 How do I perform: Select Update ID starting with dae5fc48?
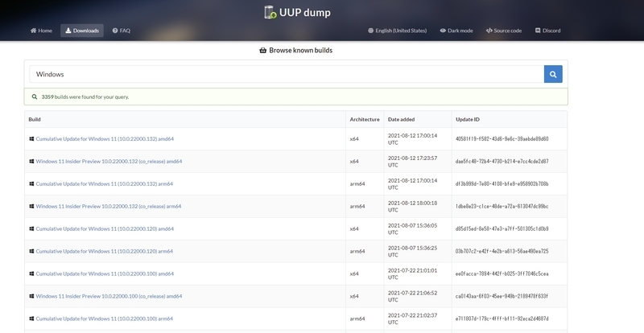[502, 162]
